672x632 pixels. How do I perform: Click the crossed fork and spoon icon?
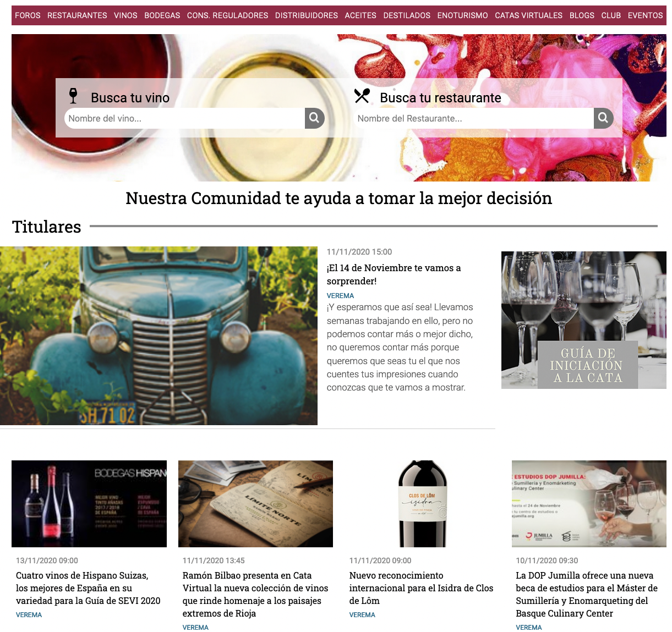click(x=362, y=96)
